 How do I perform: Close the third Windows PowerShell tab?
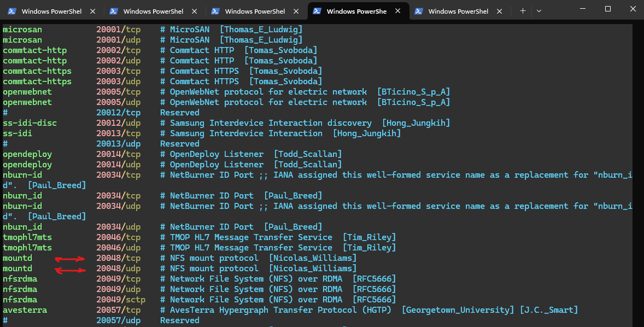point(296,11)
